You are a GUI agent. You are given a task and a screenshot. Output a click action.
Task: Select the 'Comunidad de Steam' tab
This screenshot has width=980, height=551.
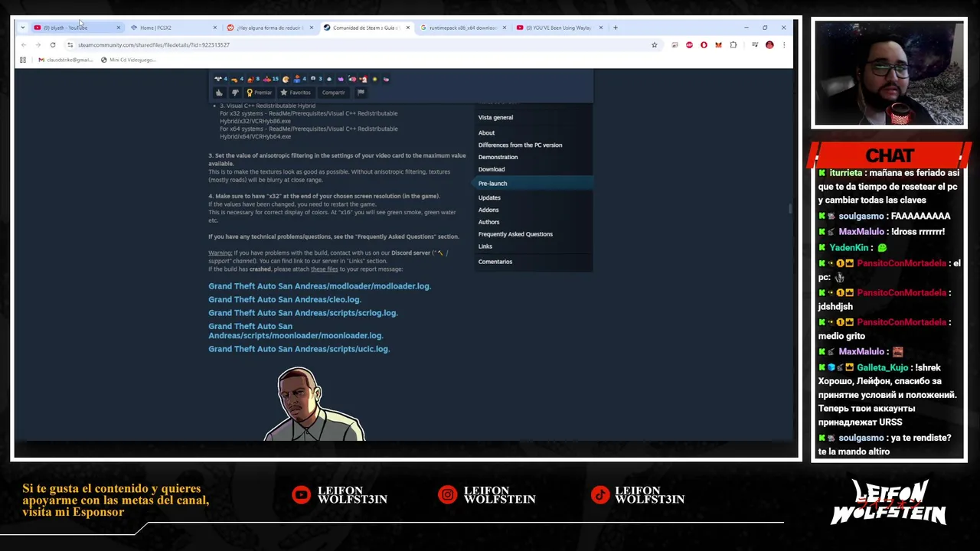coord(366,28)
